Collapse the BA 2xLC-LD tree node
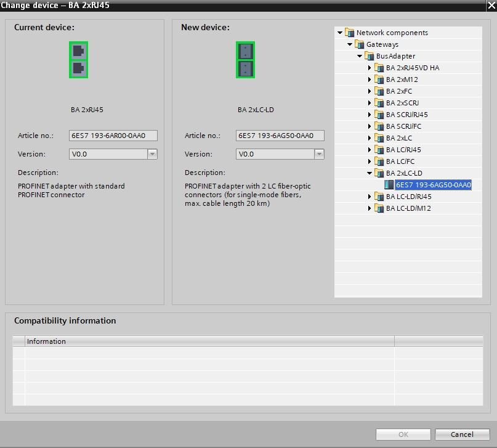The width and height of the screenshot is (497, 448). pyautogui.click(x=370, y=173)
